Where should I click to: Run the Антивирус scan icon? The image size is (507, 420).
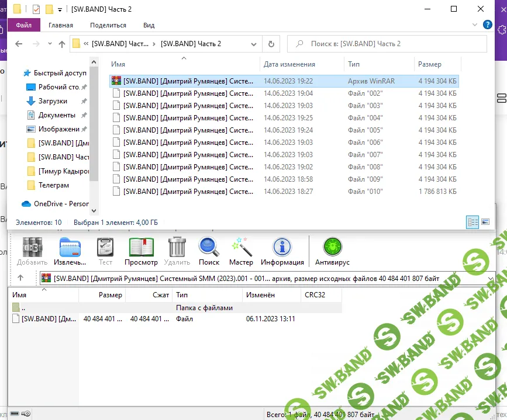coord(332,251)
